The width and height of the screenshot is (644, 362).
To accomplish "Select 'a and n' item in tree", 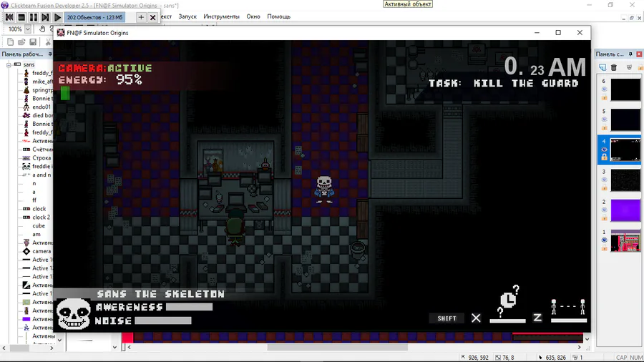I will pos(37,175).
